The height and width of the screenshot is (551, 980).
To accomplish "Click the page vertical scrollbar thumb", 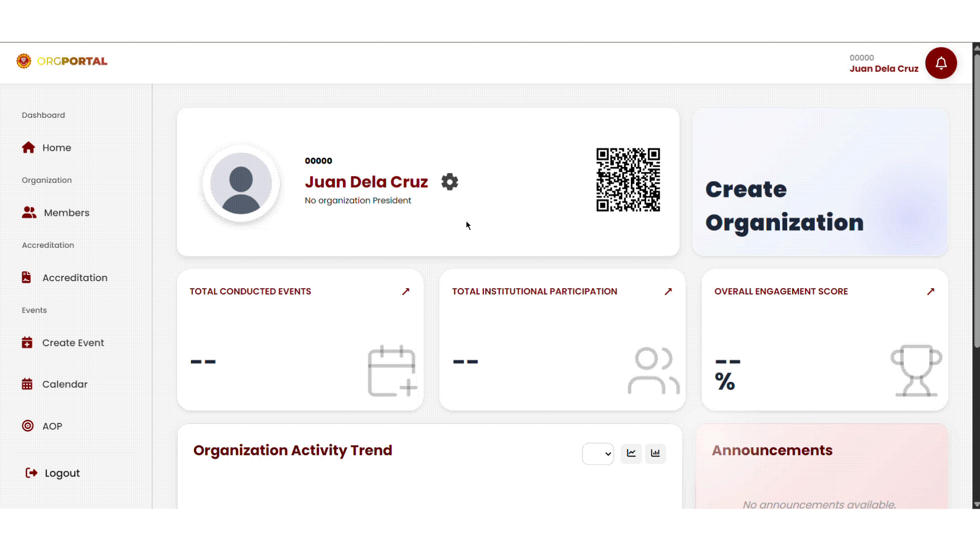I will [976, 201].
